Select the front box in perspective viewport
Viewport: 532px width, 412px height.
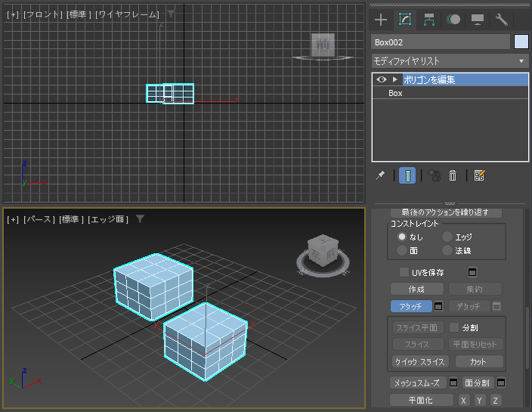[206, 341]
